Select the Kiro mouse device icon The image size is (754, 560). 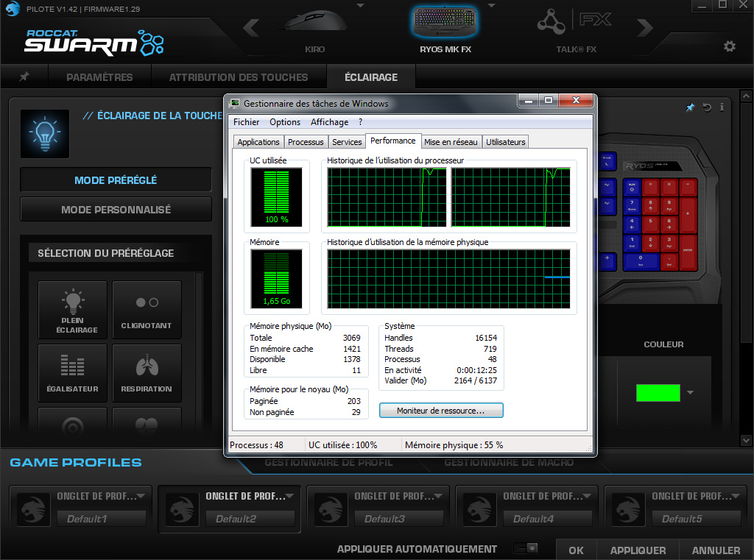[x=315, y=23]
